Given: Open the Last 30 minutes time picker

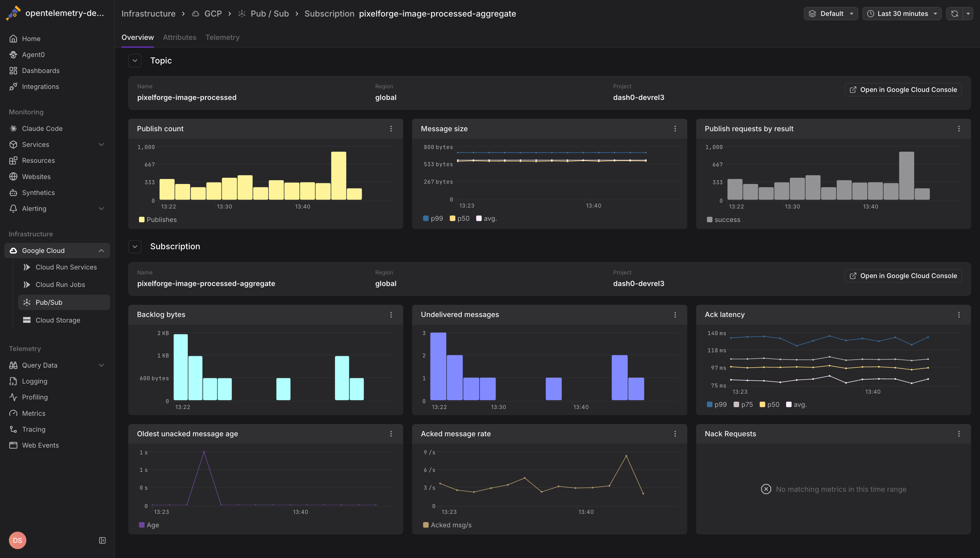Looking at the screenshot, I should tap(902, 14).
